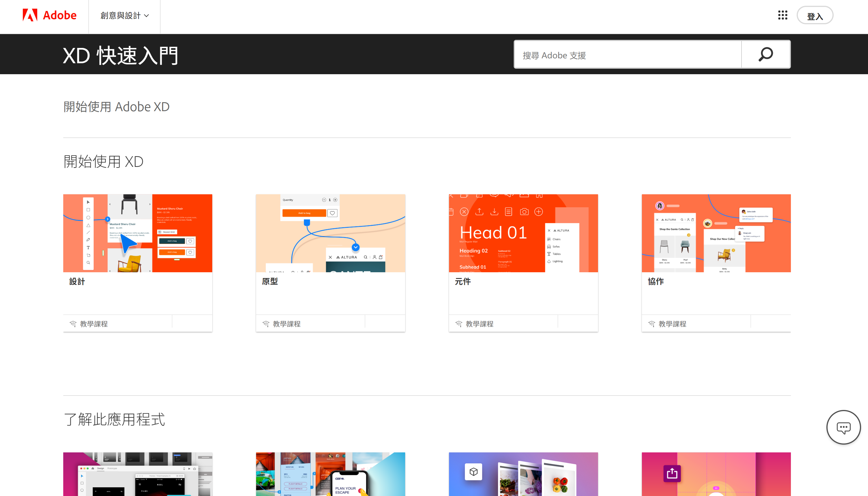Open the 協作 tutorial title link
Viewport: 868px width, 496px height.
click(655, 281)
